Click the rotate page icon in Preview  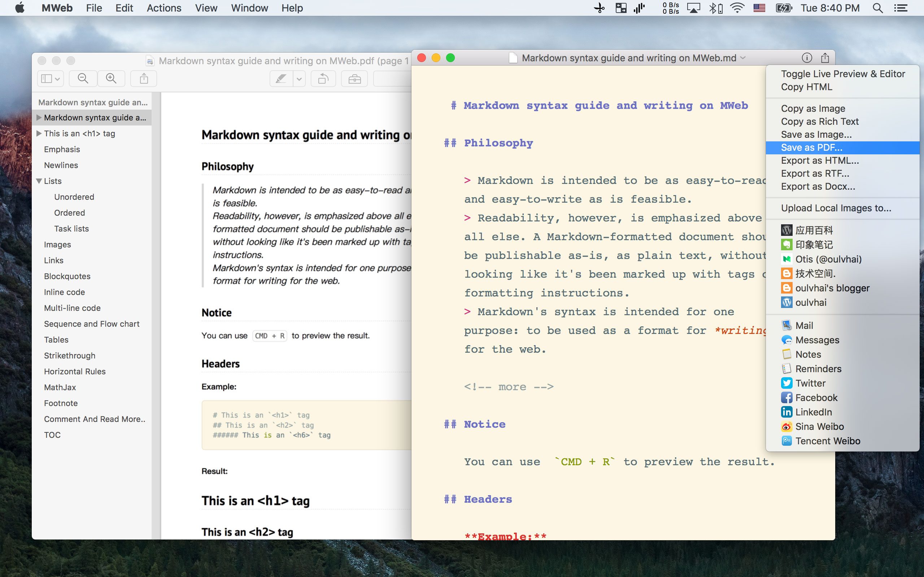(x=323, y=79)
